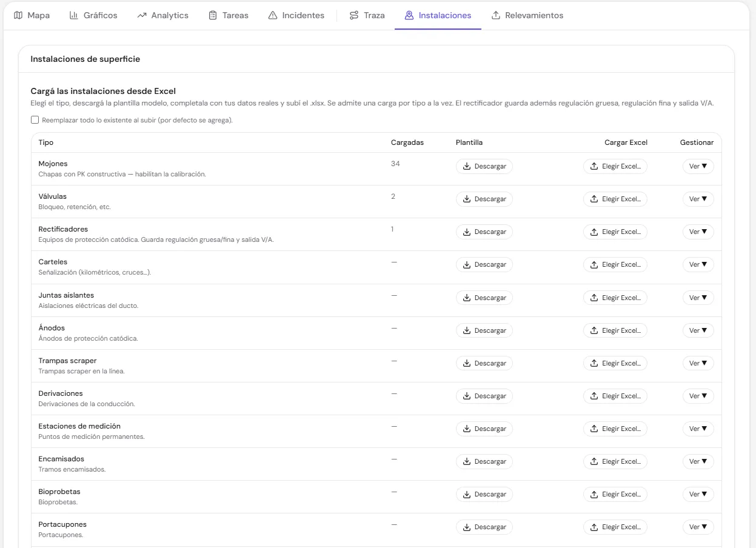Viewport: 756px width, 548px height.
Task: Open Ver dropdown for Ánodos
Action: 698,330
